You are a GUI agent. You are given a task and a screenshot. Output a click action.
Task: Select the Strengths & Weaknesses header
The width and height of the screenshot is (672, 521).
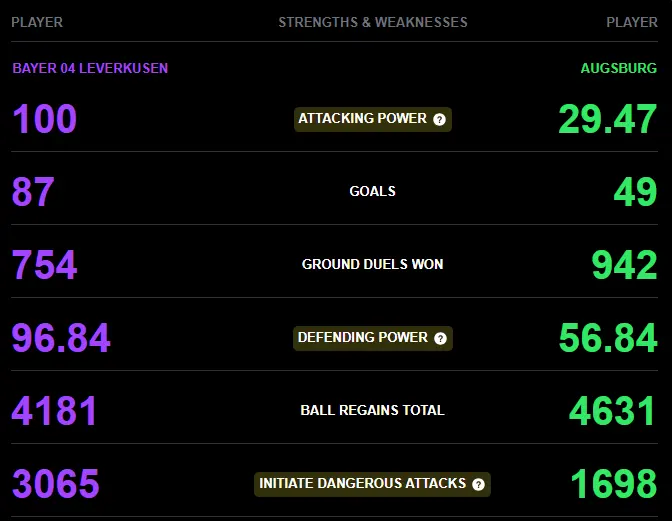373,22
